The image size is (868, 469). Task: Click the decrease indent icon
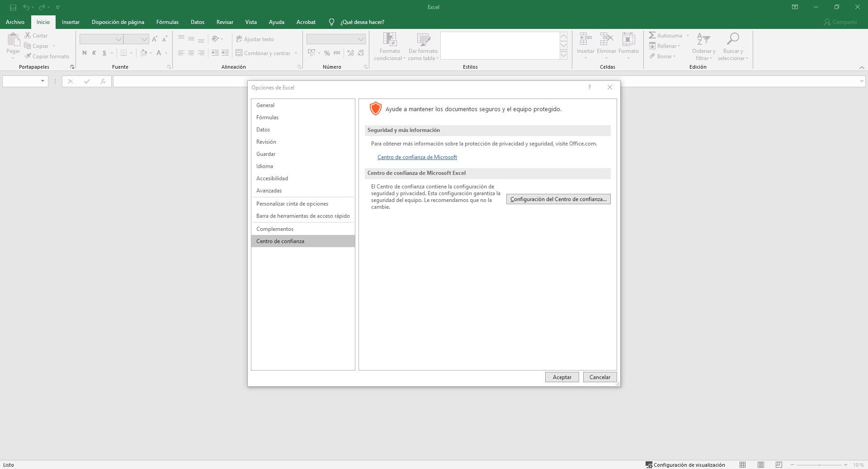click(215, 53)
